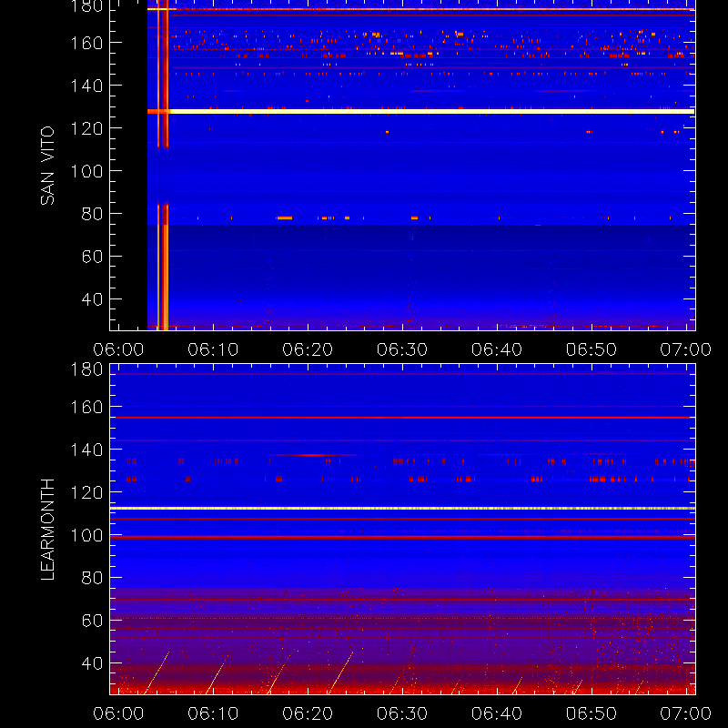Click 06:00 under the Learmonth plot
This screenshot has width=728, height=728.
[118, 713]
